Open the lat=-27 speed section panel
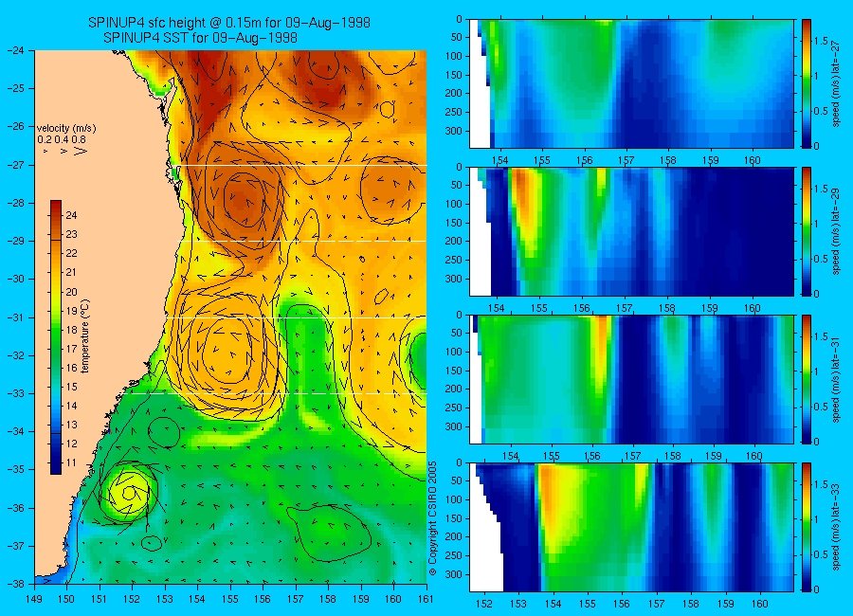853x616 pixels. (x=631, y=83)
